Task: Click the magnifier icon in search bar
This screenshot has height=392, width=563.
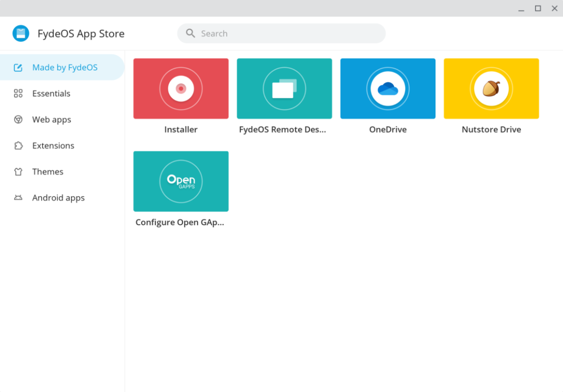Action: click(190, 33)
